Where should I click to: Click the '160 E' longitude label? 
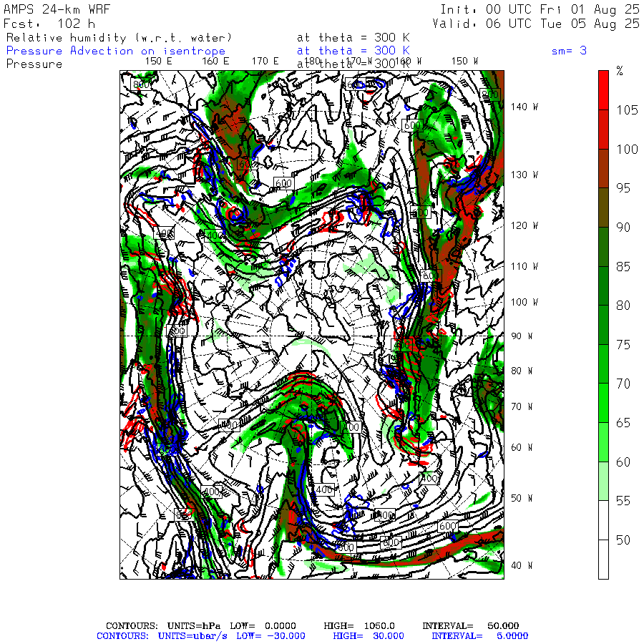(215, 62)
